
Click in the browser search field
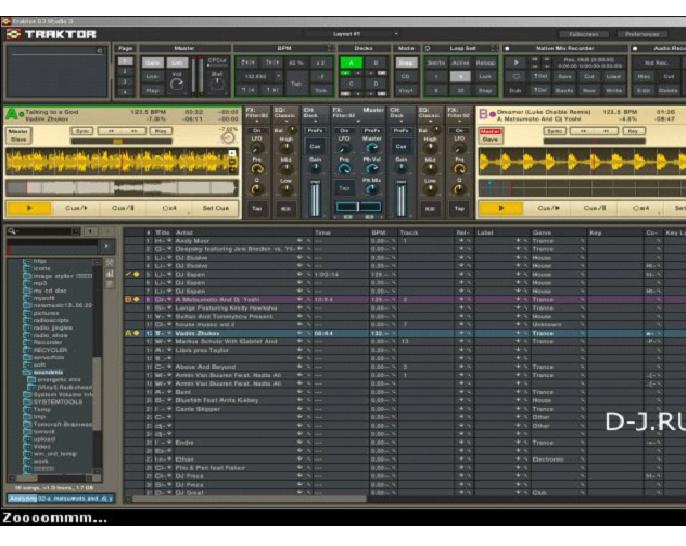(x=44, y=231)
